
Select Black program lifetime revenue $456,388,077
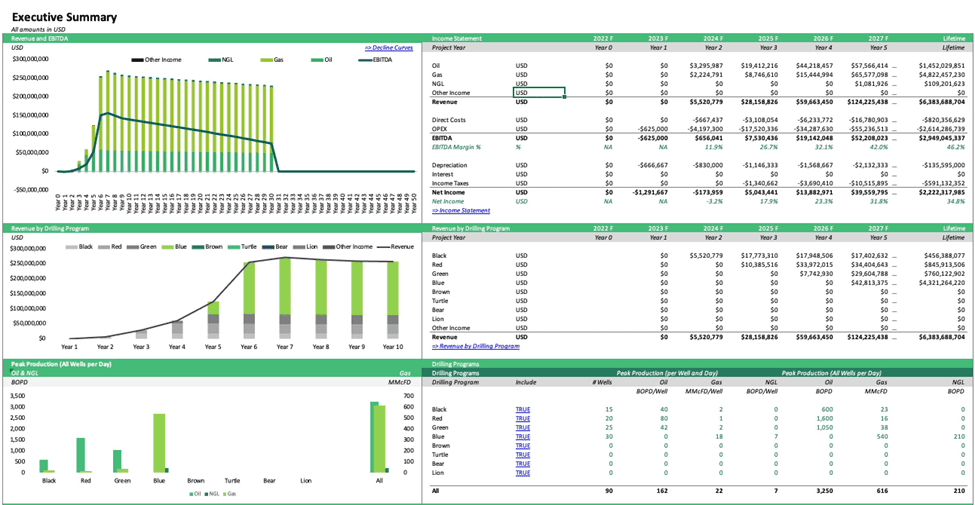pos(943,256)
